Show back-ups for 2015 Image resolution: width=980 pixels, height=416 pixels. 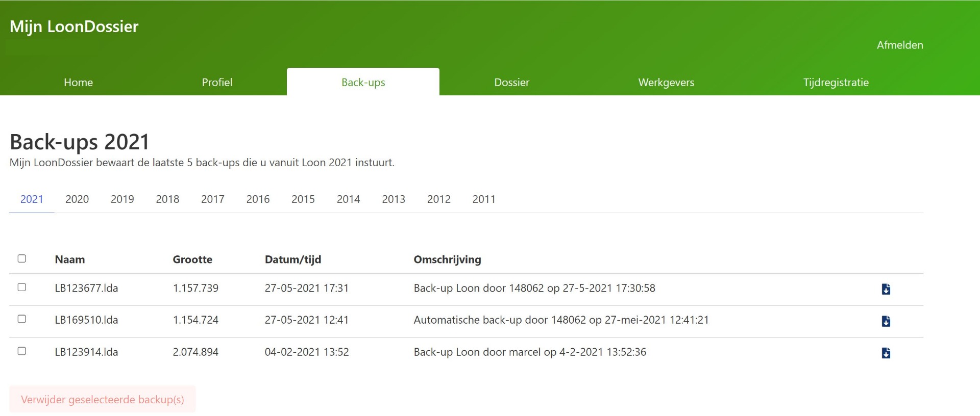click(x=303, y=199)
